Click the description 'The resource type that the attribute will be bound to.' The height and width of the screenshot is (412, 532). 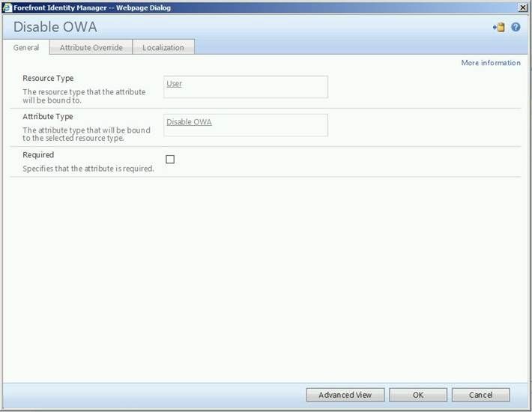[84, 96]
